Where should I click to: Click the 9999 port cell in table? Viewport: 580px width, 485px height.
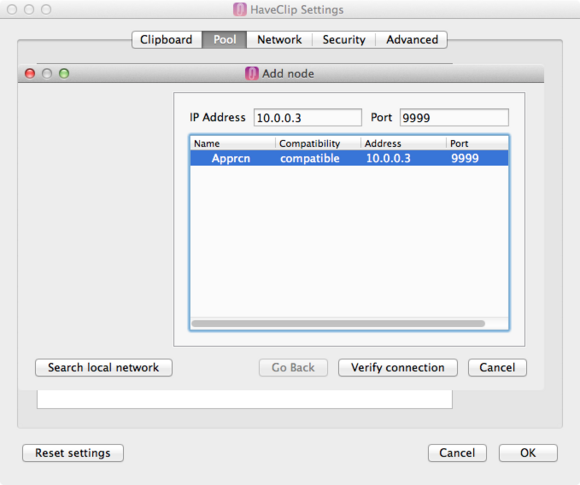[465, 158]
